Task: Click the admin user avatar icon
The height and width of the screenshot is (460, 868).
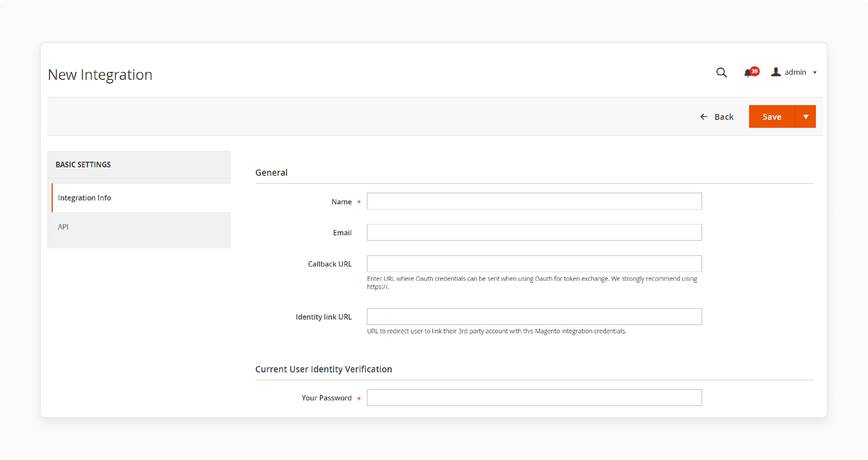Action: (x=776, y=72)
